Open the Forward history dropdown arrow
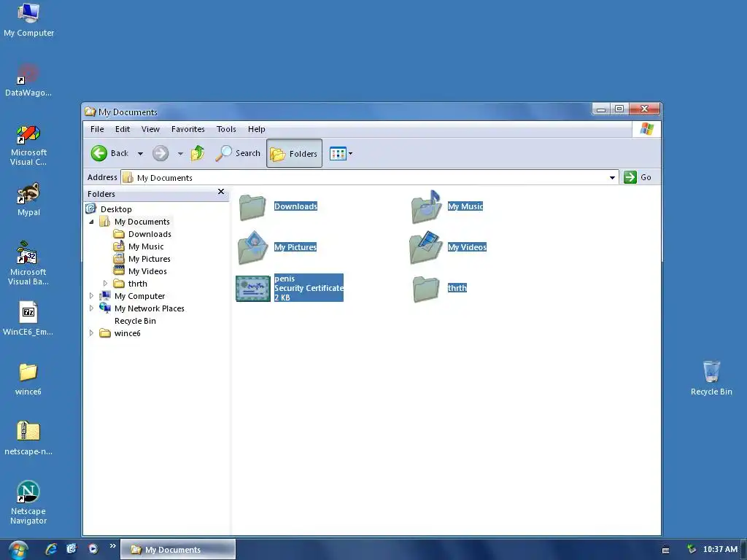The width and height of the screenshot is (747, 560). pyautogui.click(x=180, y=153)
